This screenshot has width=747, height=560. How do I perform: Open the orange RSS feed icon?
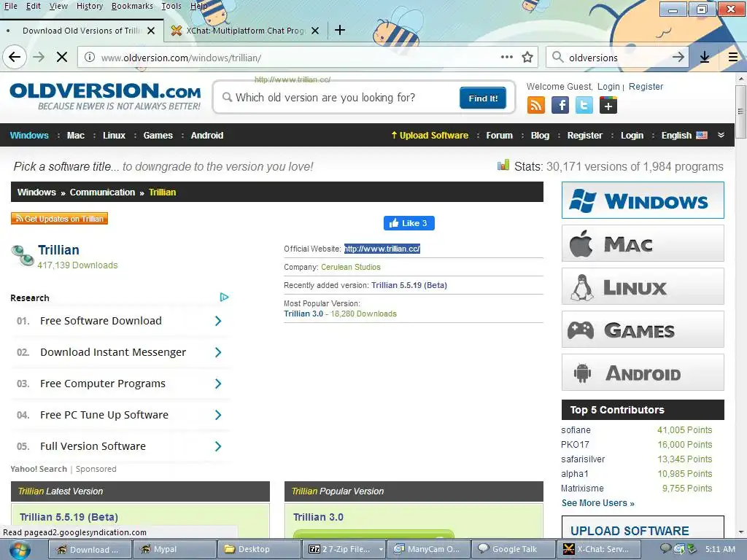tap(536, 105)
